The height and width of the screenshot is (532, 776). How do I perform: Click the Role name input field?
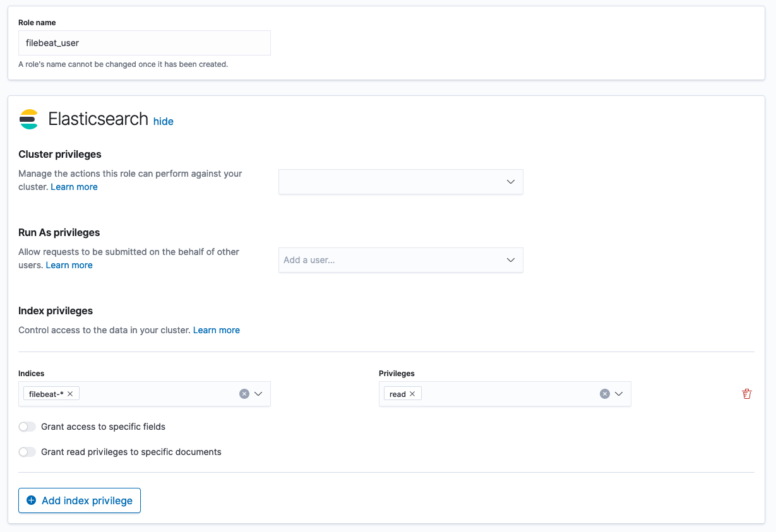(145, 43)
